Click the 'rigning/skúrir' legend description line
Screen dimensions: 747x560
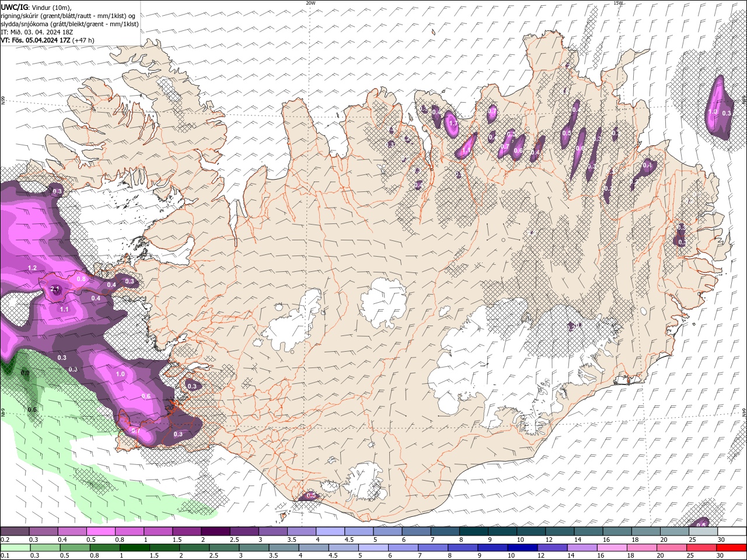click(x=69, y=15)
